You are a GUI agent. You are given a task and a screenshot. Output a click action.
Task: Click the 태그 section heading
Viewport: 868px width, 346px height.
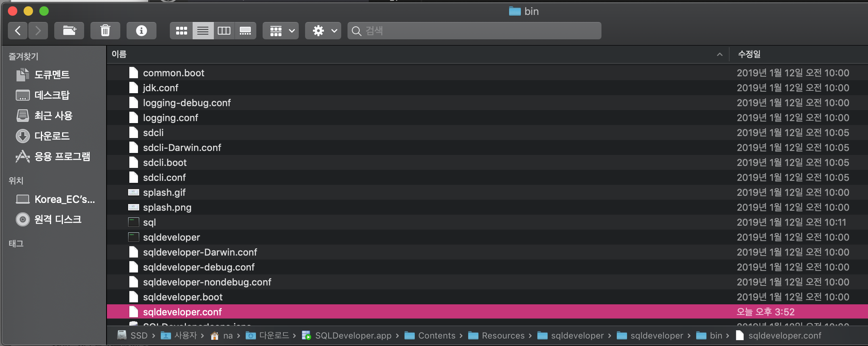(x=16, y=243)
